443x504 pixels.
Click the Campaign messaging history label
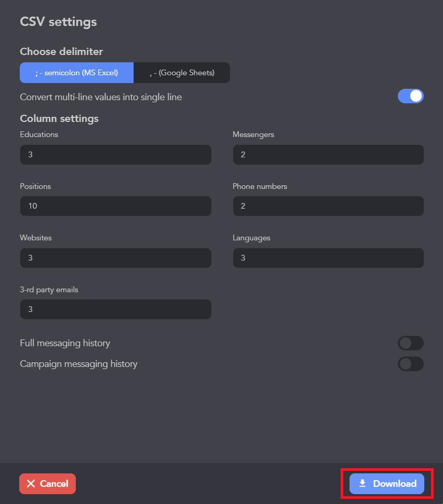[78, 364]
